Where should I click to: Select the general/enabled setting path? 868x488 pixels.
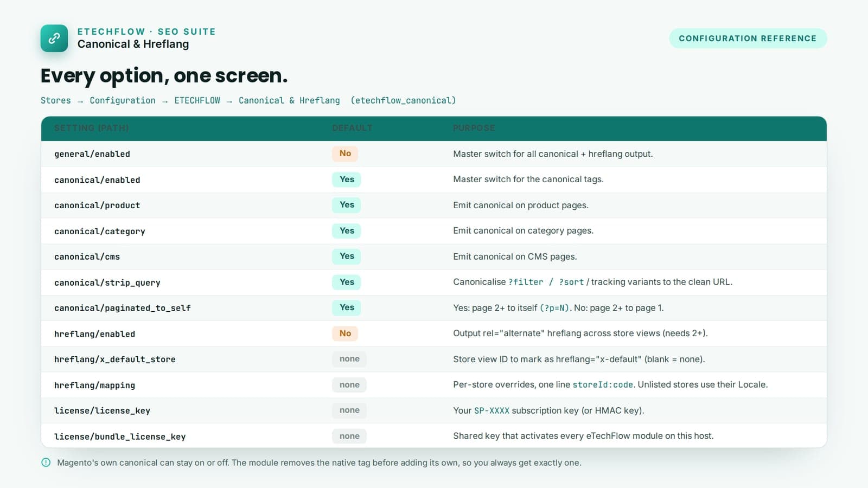point(92,154)
